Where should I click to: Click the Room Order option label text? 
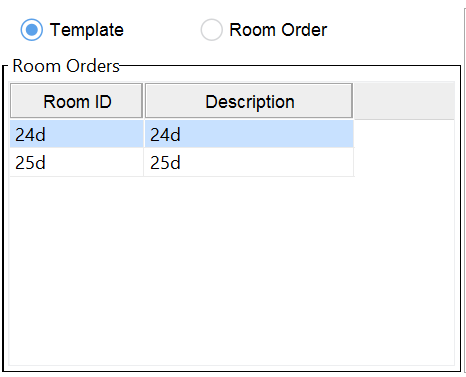pyautogui.click(x=278, y=30)
